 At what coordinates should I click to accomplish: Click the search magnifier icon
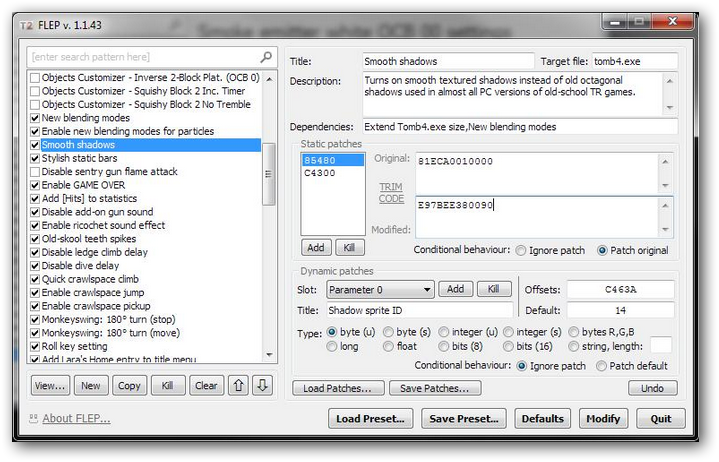266,57
